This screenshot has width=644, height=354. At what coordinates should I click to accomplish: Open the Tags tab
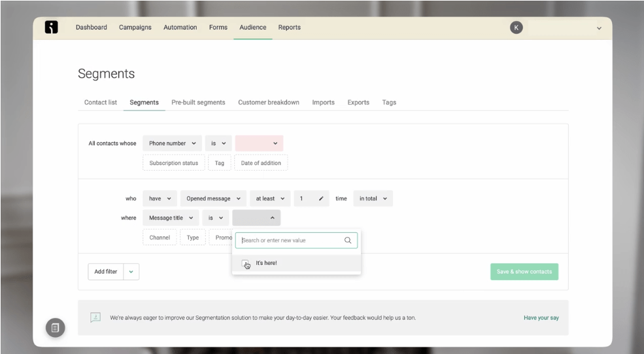pyautogui.click(x=389, y=102)
